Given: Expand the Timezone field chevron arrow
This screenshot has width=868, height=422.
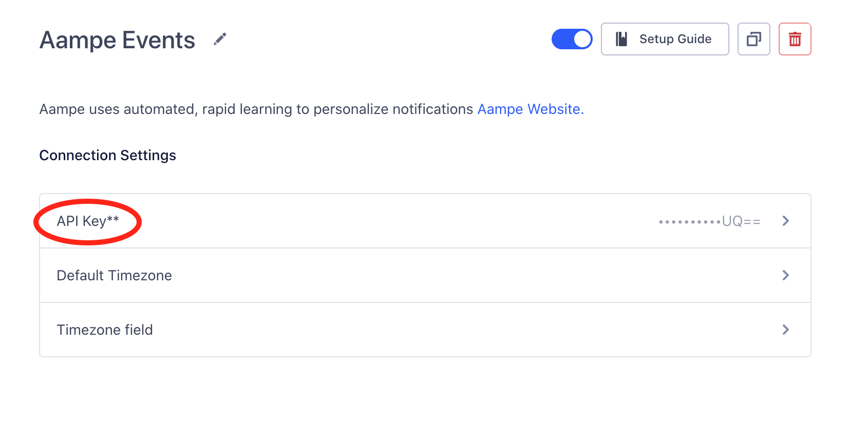Looking at the screenshot, I should [x=785, y=330].
